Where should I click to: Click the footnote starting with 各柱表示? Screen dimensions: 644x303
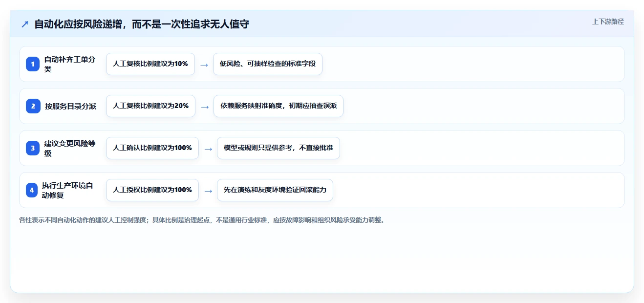(202, 220)
